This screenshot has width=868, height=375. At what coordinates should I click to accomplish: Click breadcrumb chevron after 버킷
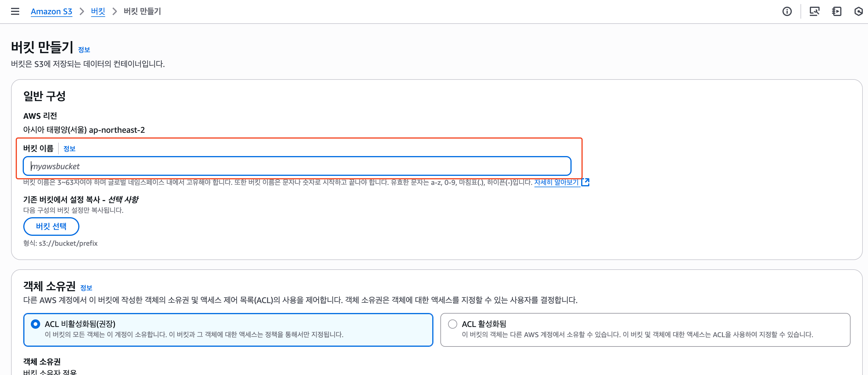point(115,11)
